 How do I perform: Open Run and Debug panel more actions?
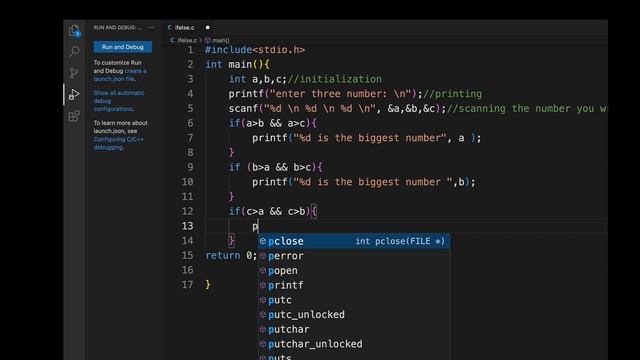point(151,27)
